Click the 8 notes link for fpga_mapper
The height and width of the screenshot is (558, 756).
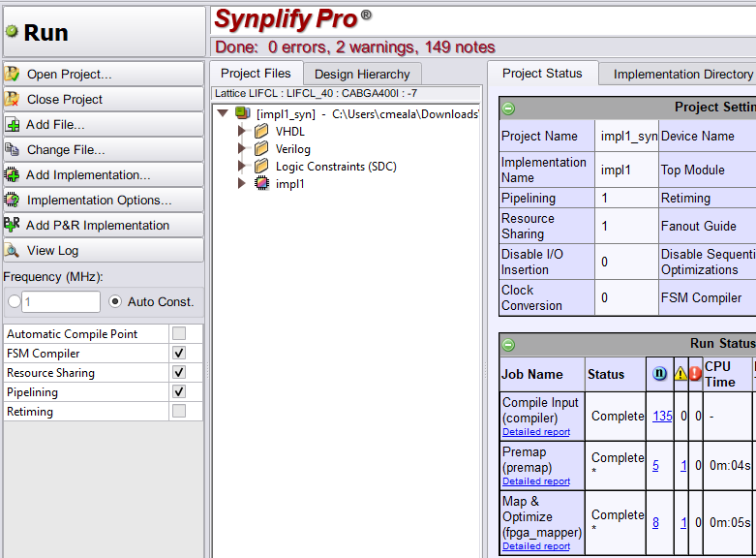click(x=655, y=522)
